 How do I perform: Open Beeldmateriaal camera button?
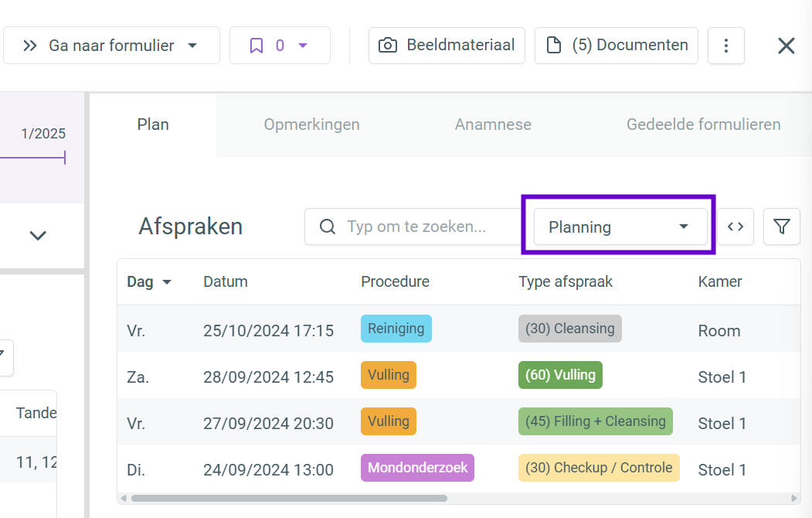(x=447, y=46)
